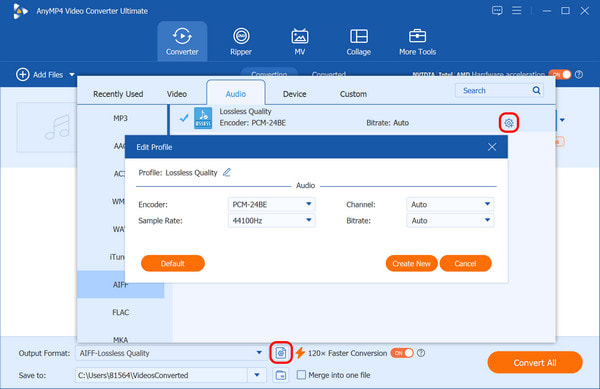Open More Tools toolbox
This screenshot has height=389, width=600.
[x=417, y=41]
